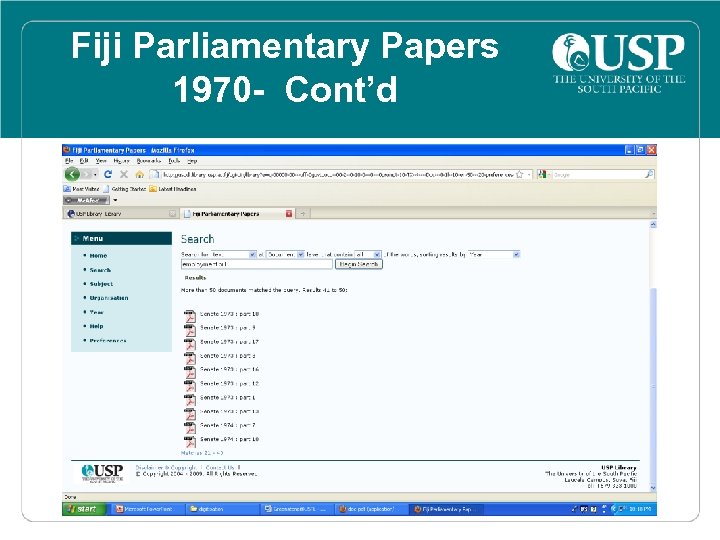Click the Begin Search button
This screenshot has height=540, width=720.
point(359,264)
